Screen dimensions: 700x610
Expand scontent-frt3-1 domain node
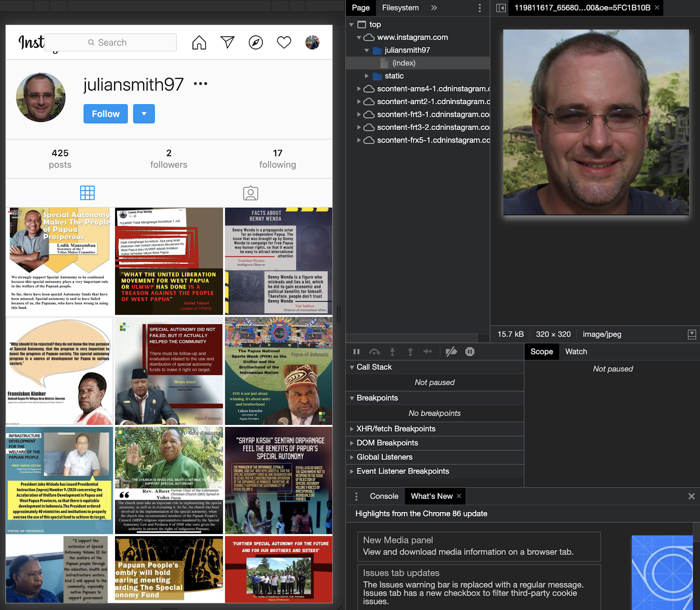[x=359, y=114]
